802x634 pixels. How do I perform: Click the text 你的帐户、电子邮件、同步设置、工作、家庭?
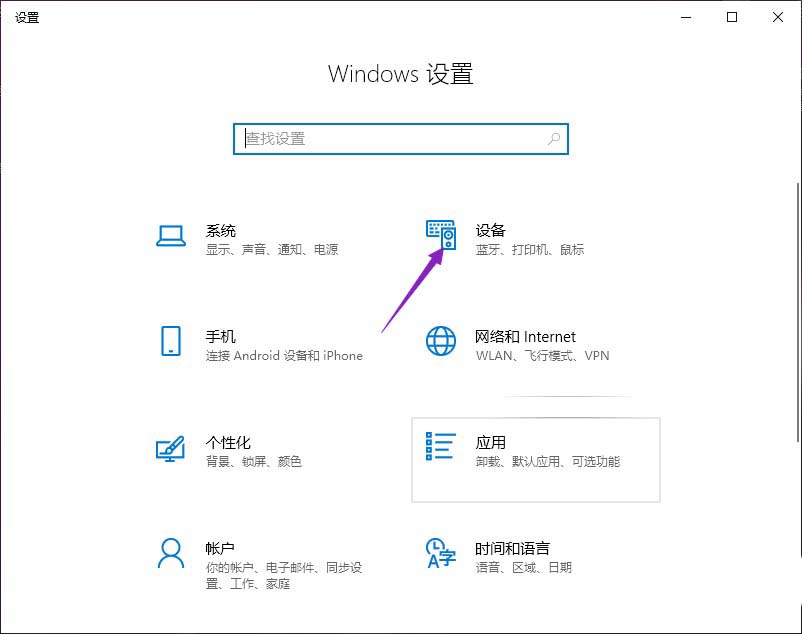[284, 576]
